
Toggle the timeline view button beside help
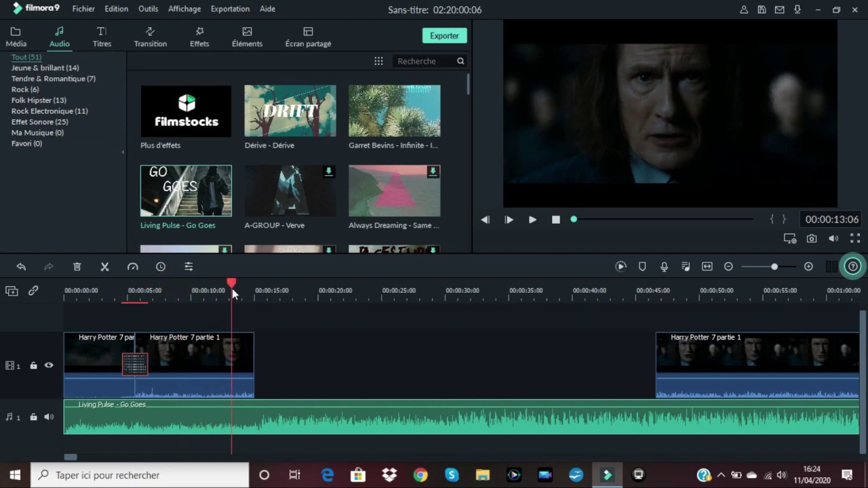coord(831,267)
